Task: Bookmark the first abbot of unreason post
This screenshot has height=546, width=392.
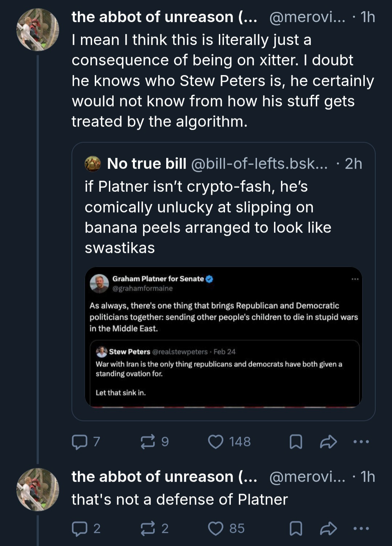Action: click(x=296, y=442)
